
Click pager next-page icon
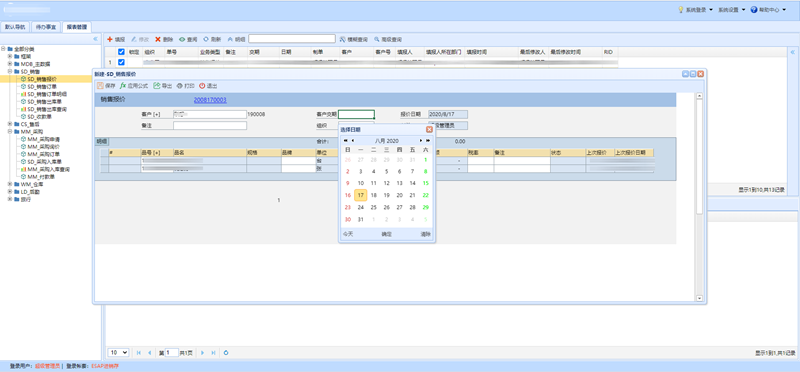[203, 353]
